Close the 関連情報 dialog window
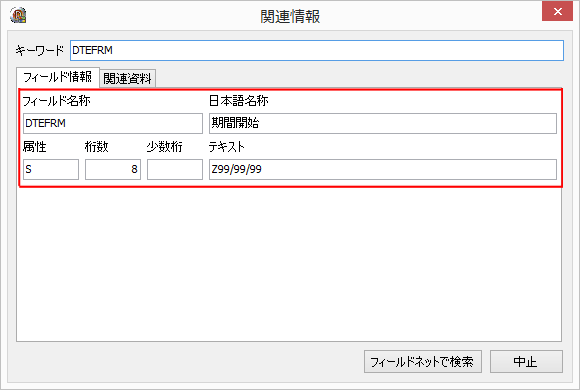This screenshot has width=580, height=390. pos(557,12)
